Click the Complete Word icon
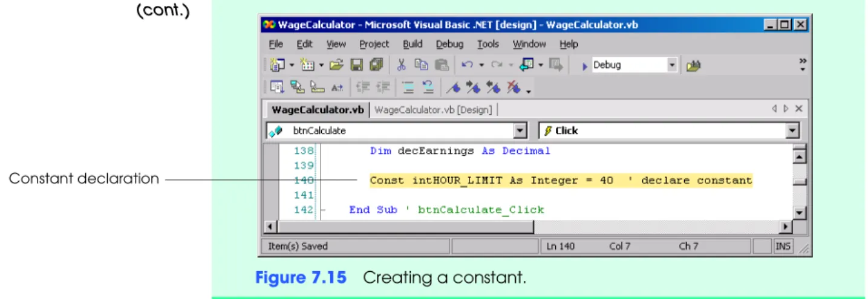The image size is (868, 299). 337,88
